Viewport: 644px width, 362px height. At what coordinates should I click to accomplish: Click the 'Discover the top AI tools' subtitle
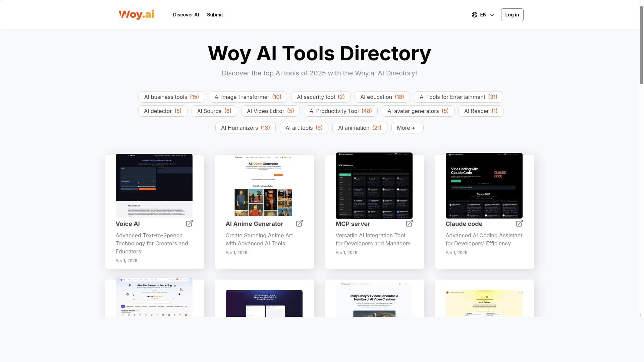click(x=319, y=73)
